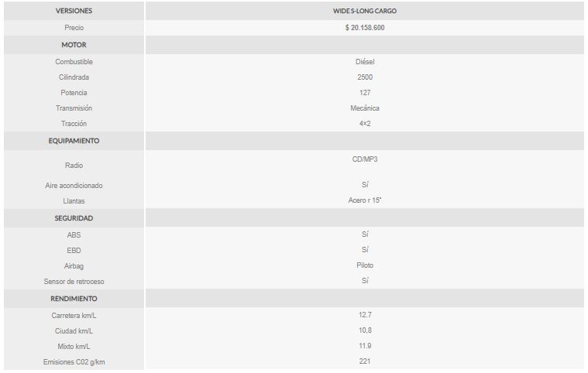Select the WIDE S-LONG CARGO column header
Viewport: 588px width, 373px height.
click(365, 11)
